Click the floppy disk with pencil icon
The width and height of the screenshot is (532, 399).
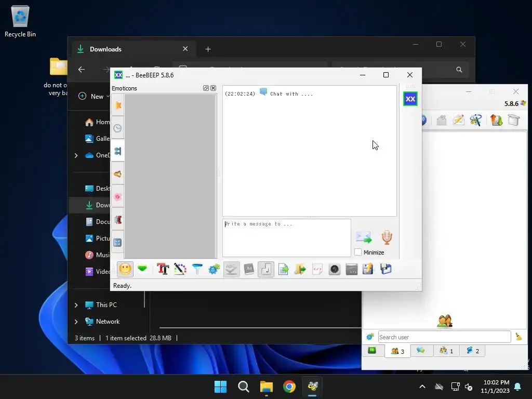click(368, 270)
